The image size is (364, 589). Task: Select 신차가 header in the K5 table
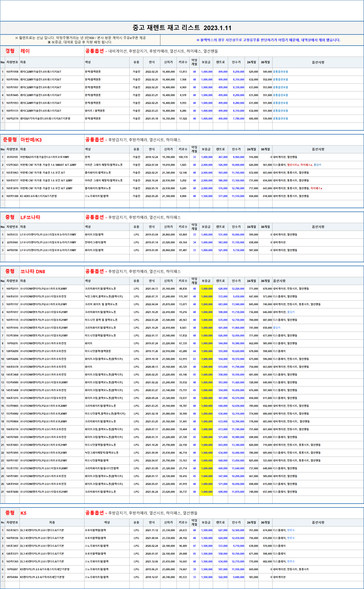[x=169, y=522]
